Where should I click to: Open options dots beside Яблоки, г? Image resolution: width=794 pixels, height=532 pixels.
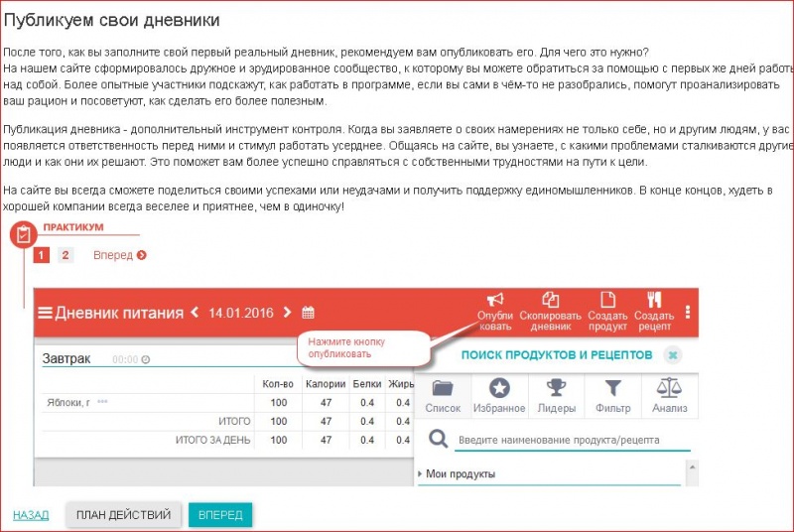pyautogui.click(x=102, y=401)
